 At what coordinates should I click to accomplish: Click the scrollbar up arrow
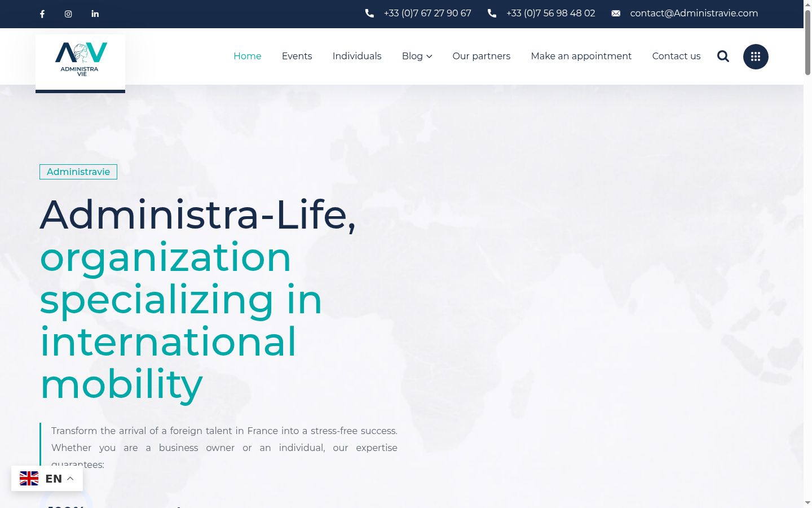coord(807,4)
